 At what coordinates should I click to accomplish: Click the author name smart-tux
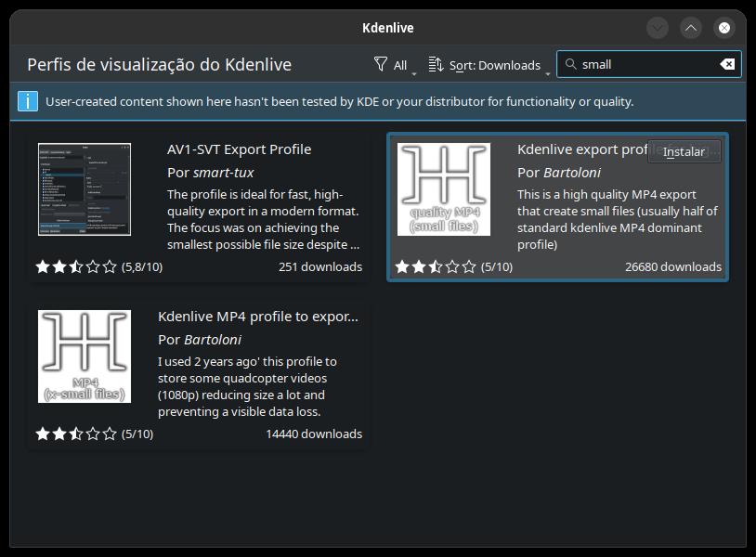[x=223, y=173]
